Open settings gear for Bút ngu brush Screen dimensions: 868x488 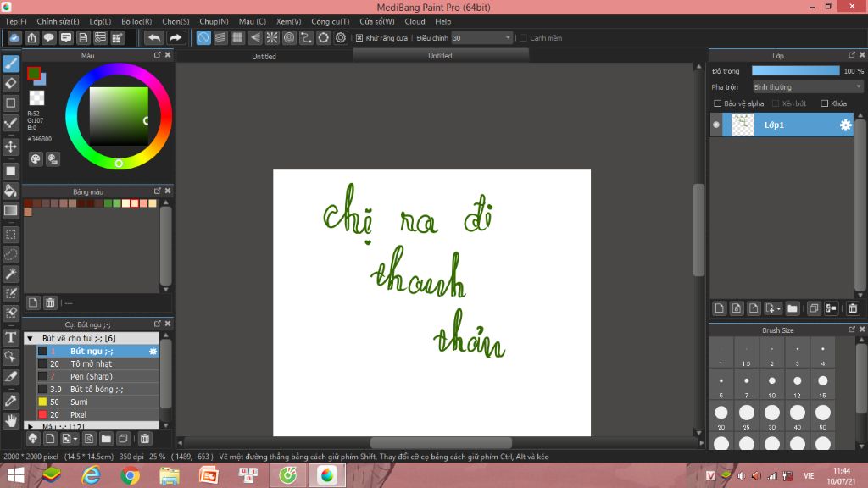click(153, 352)
